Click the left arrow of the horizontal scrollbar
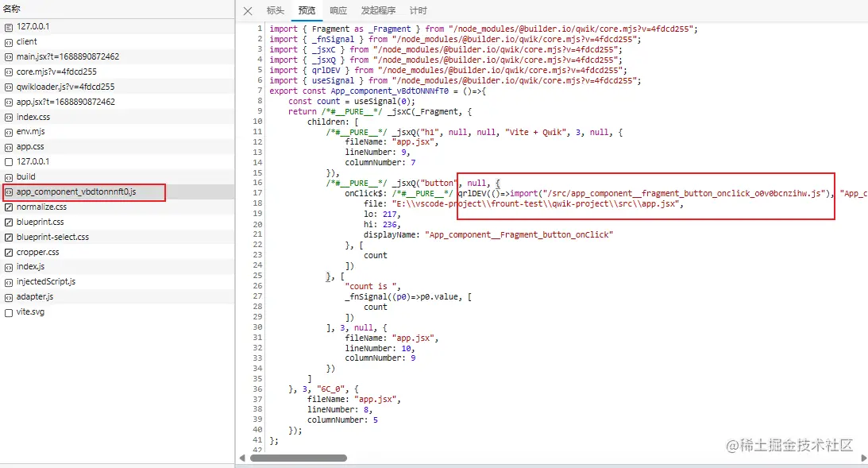Image resolution: width=868 pixels, height=468 pixels. pyautogui.click(x=242, y=458)
